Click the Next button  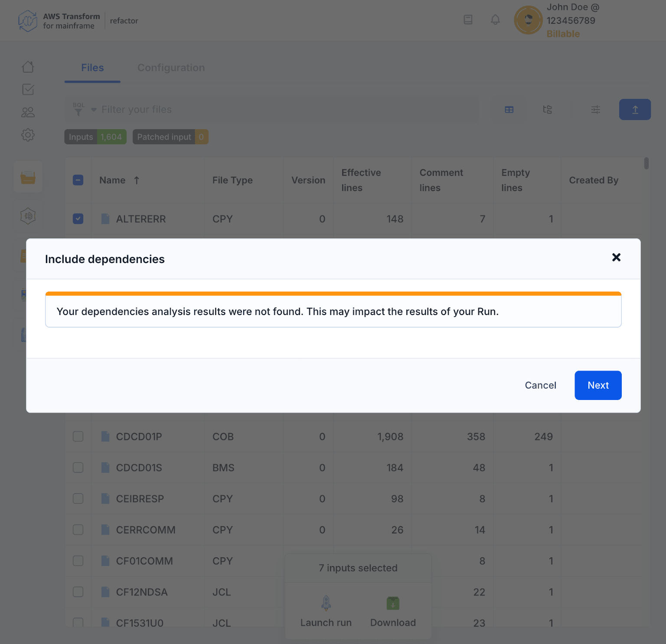point(598,385)
